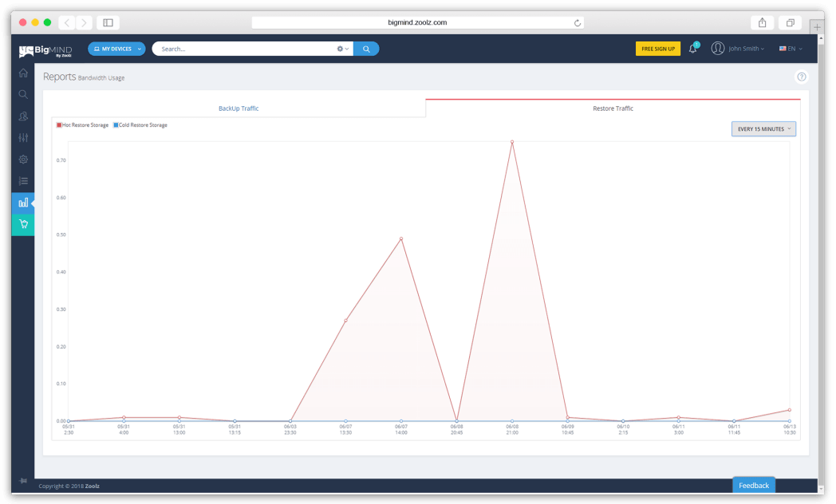The image size is (836, 504).
Task: Select the Restore Traffic tab
Action: (613, 108)
